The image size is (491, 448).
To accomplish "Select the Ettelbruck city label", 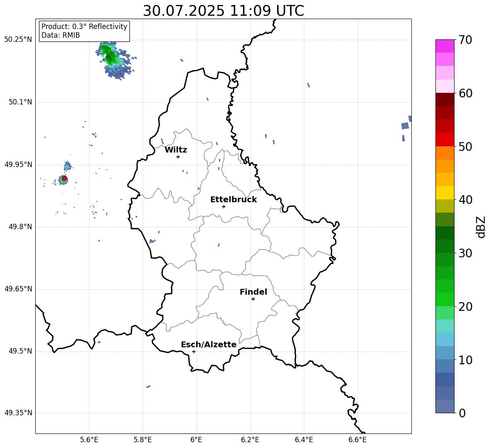I will (x=233, y=200).
